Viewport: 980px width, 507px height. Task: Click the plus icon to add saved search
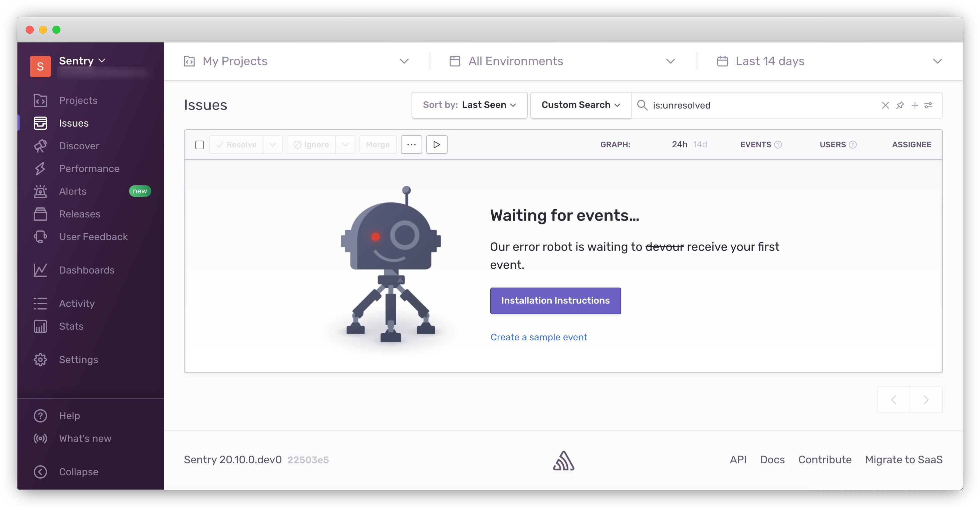915,105
